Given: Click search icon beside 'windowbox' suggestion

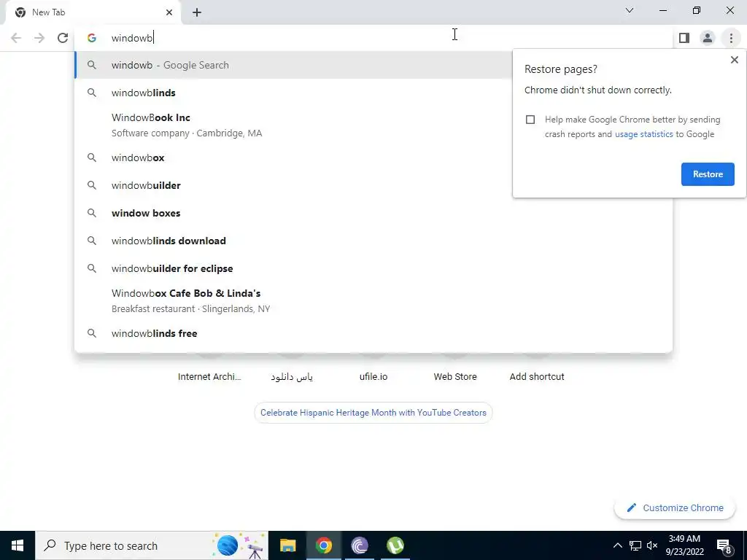Looking at the screenshot, I should (x=91, y=157).
